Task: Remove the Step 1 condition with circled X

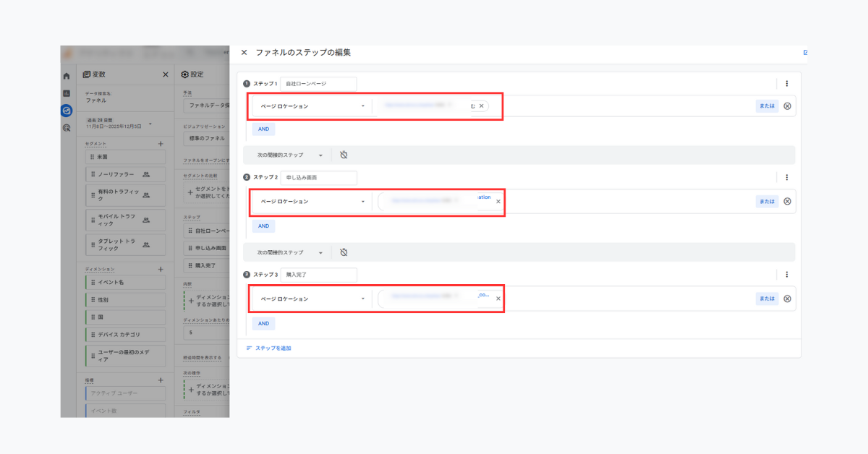Action: pyautogui.click(x=787, y=106)
